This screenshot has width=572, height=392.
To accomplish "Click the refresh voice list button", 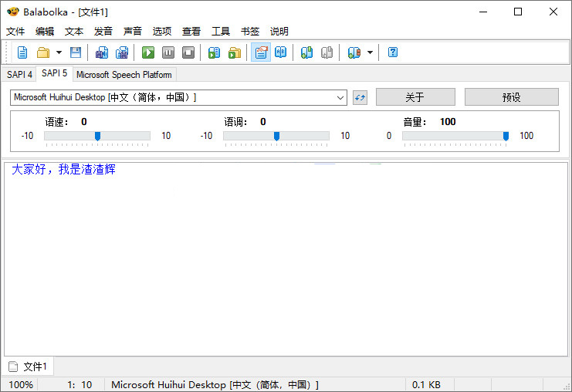I will click(x=360, y=97).
